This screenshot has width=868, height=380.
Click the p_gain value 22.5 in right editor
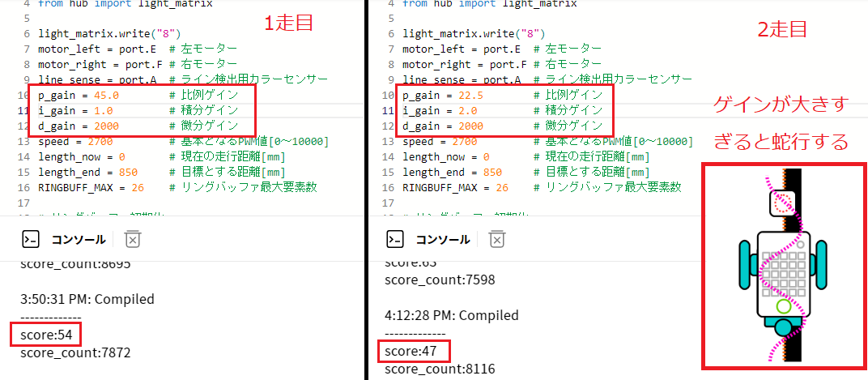[470, 95]
